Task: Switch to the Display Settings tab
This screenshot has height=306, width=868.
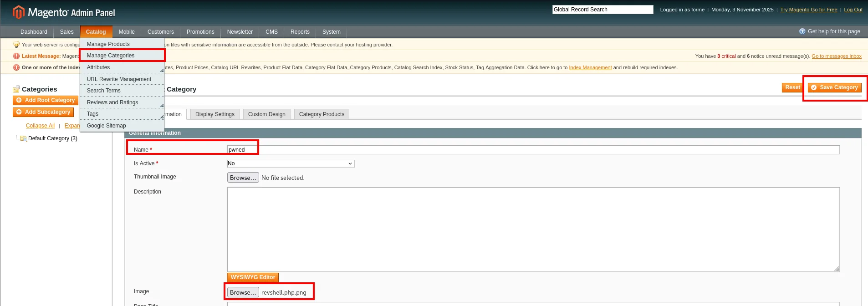Action: coord(215,114)
